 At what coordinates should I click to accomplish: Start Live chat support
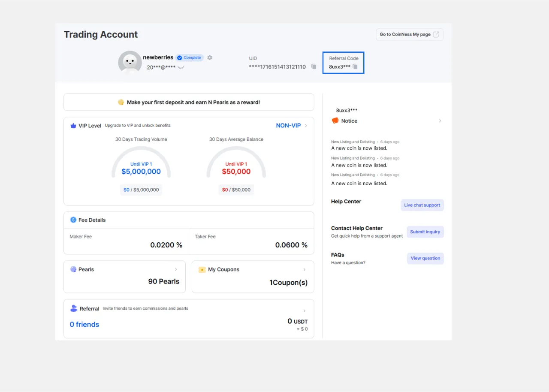tap(422, 205)
